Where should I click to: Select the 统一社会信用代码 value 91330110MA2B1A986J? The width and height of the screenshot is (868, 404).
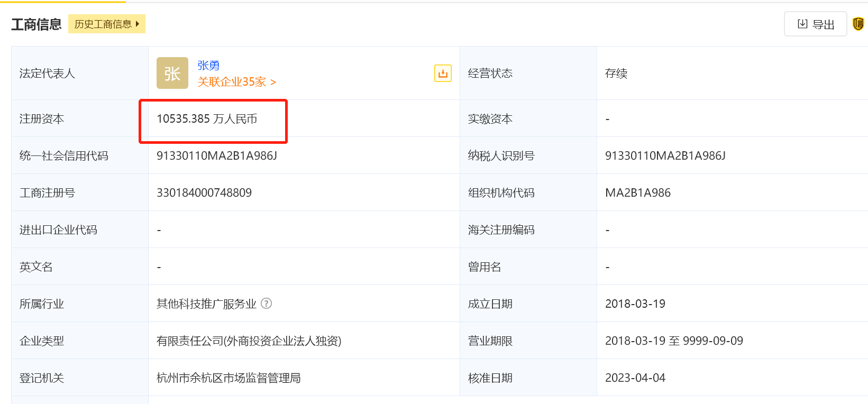(x=217, y=156)
